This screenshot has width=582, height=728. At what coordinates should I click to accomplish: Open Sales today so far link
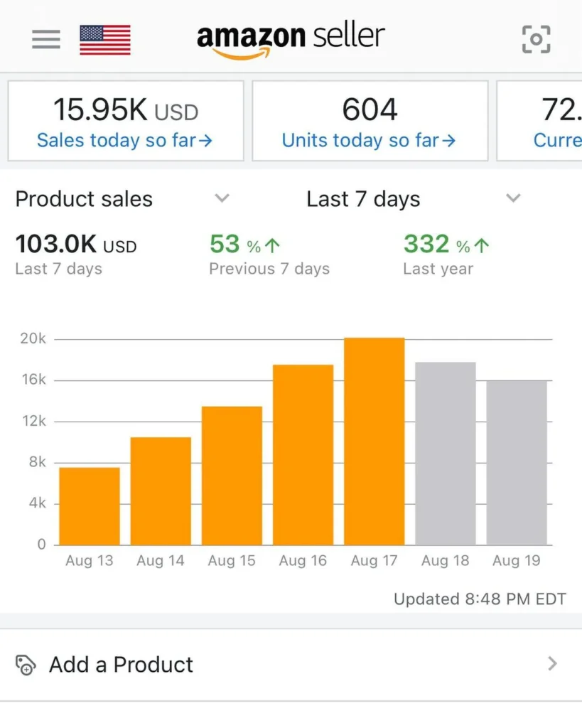pos(125,140)
